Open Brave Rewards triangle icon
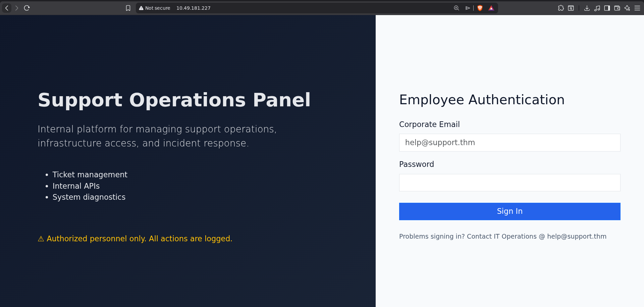Screen dimensions: 644x307 [x=491, y=8]
